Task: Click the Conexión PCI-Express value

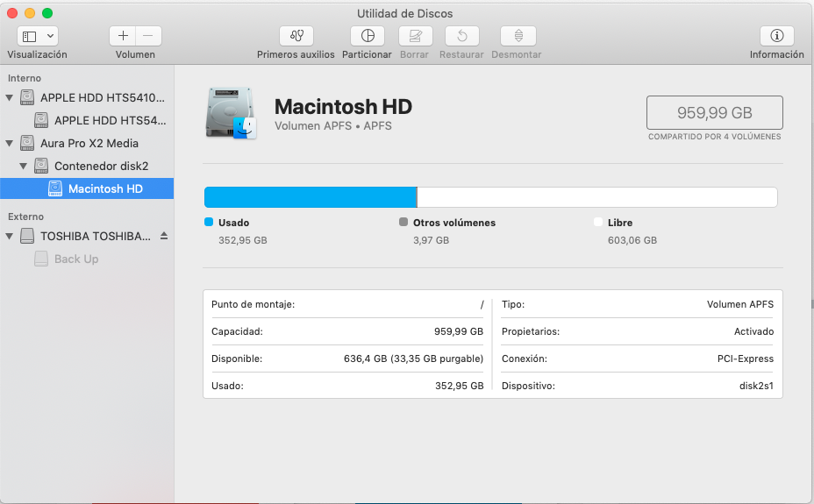Action: (746, 358)
